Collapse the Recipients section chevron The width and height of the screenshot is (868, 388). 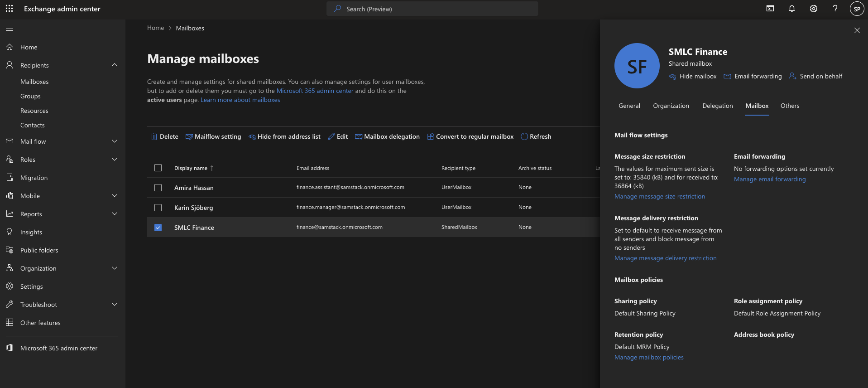coord(115,65)
